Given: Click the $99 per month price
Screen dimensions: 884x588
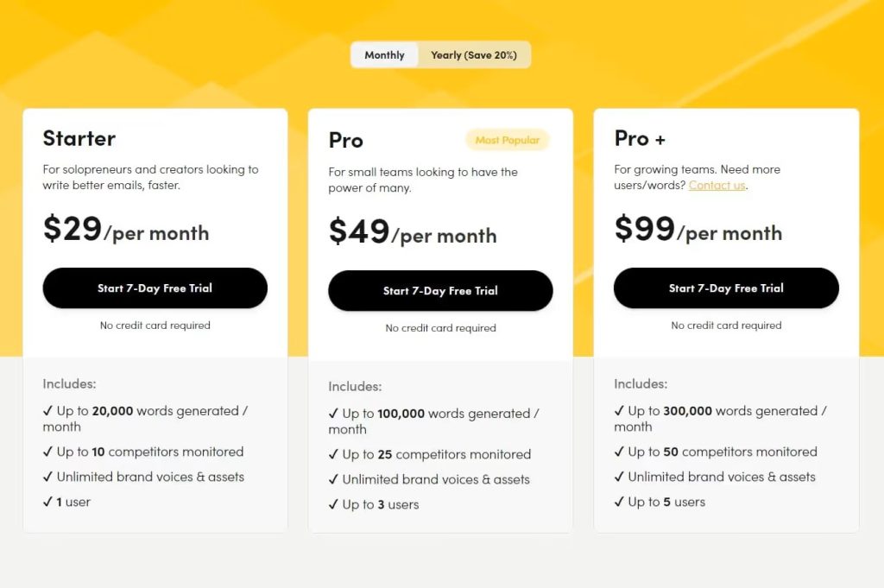Looking at the screenshot, I should pos(698,231).
